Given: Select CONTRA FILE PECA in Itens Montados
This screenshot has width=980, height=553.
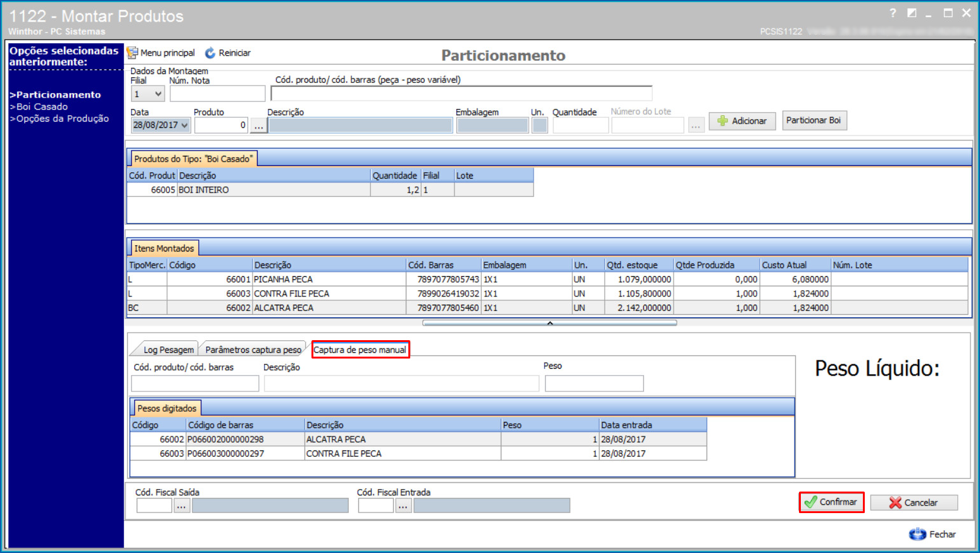Looking at the screenshot, I should pyautogui.click(x=548, y=294).
